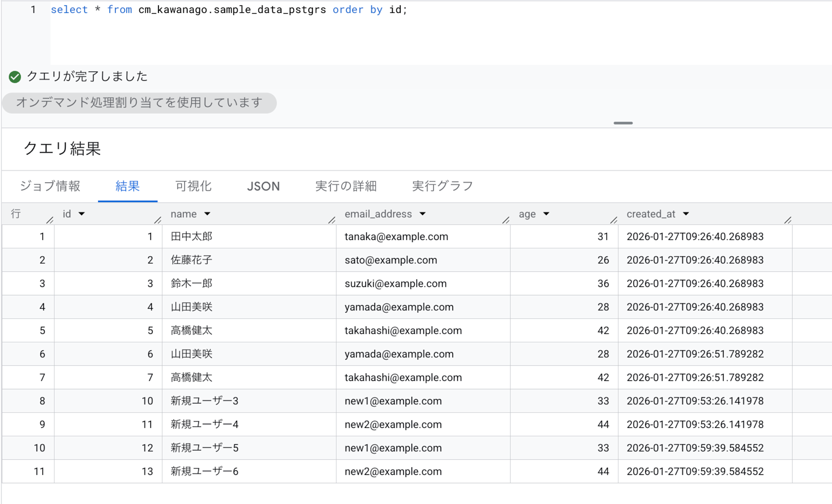Screen dimensions: 832x504
Task: Click the resize handle of the name column
Action: coord(332,220)
